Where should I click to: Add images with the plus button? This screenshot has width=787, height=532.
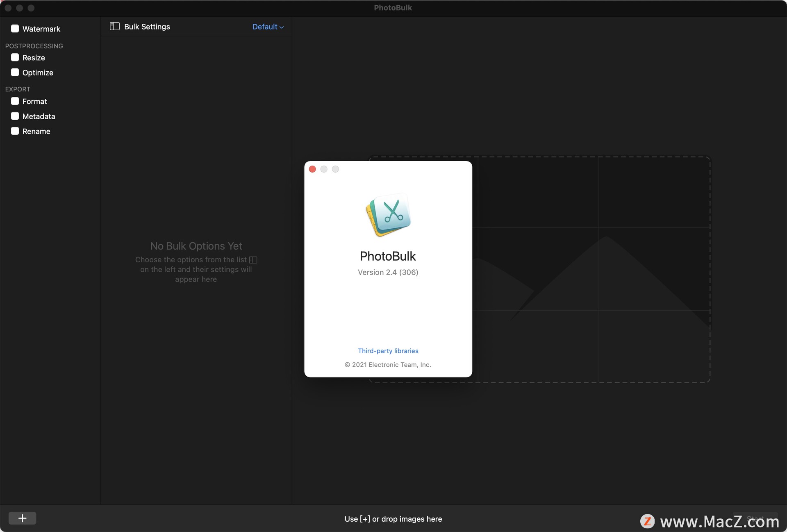(22, 518)
